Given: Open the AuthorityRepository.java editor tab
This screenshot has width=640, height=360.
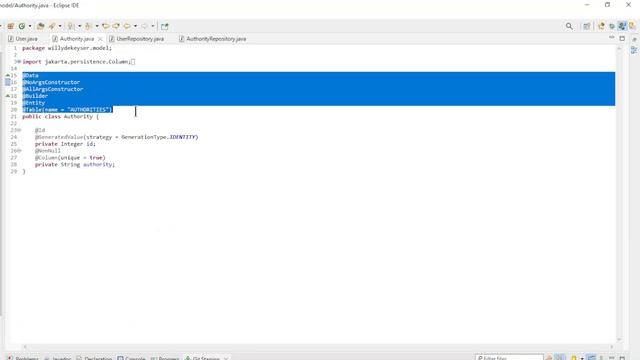Looking at the screenshot, I should click(213, 39).
